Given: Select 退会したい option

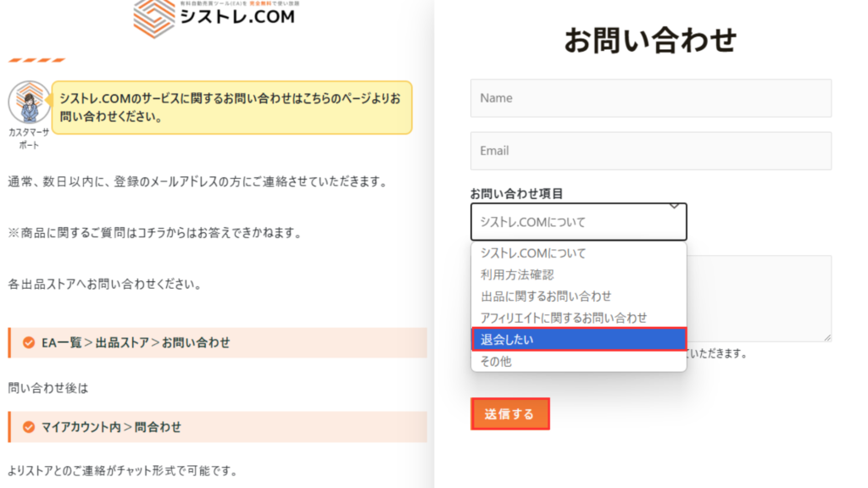Looking at the screenshot, I should point(578,339).
